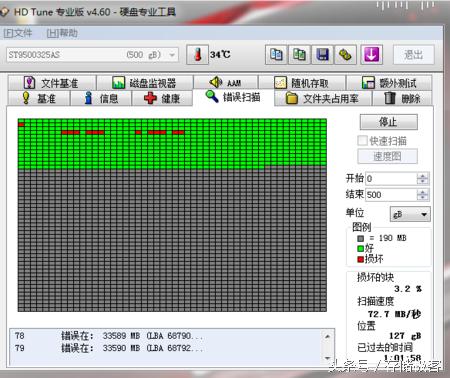Switch to the 基准 tab
Viewport: 450px width, 378px height.
[x=38, y=98]
